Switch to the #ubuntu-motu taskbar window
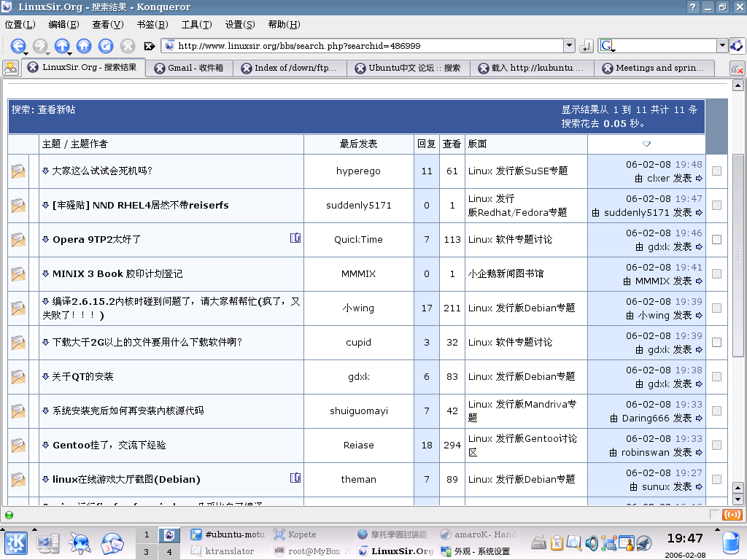 click(228, 534)
